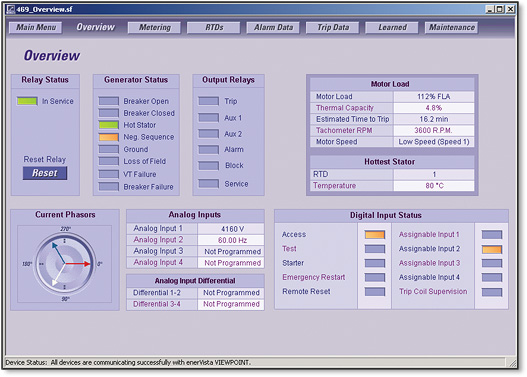Maximize the 469_Overview.sf window

click(500, 9)
